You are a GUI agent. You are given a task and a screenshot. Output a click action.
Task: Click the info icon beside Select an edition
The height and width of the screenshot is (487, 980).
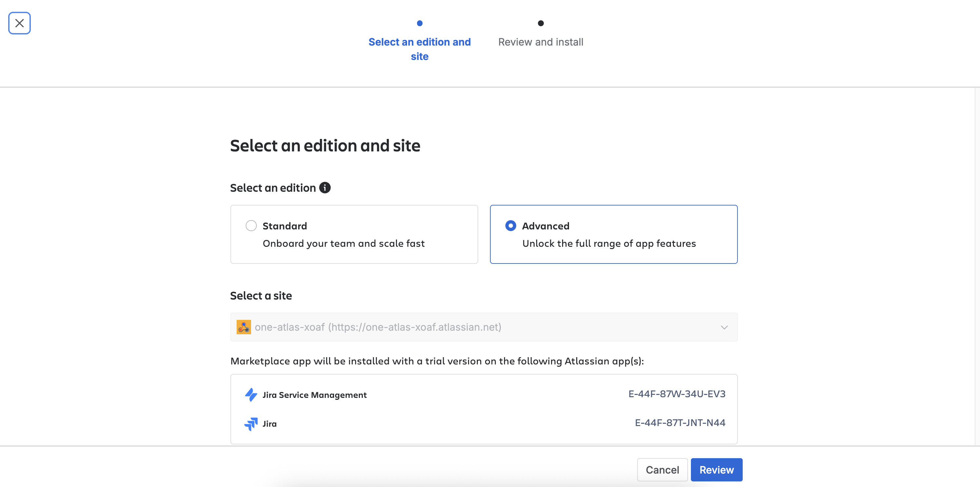click(x=324, y=187)
